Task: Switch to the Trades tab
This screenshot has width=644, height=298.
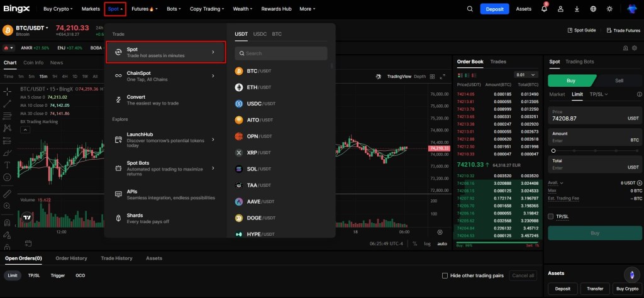Action: tap(498, 62)
